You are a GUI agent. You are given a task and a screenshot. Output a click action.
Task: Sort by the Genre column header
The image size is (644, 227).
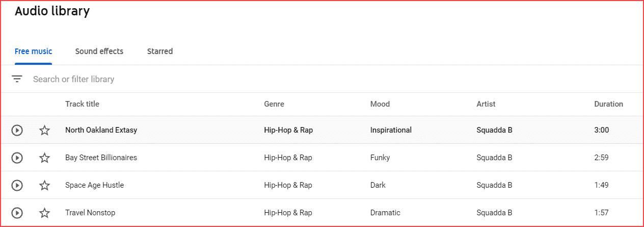[x=274, y=104]
